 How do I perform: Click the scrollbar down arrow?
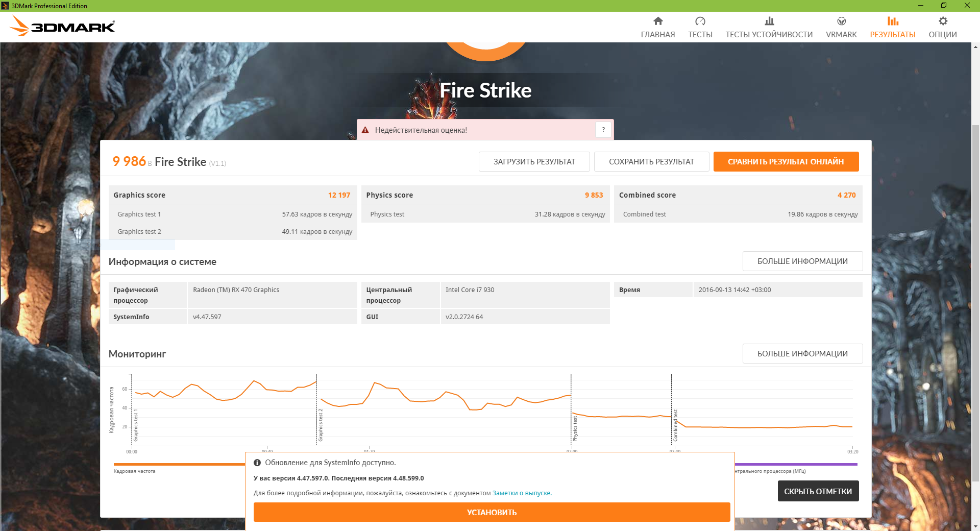975,526
